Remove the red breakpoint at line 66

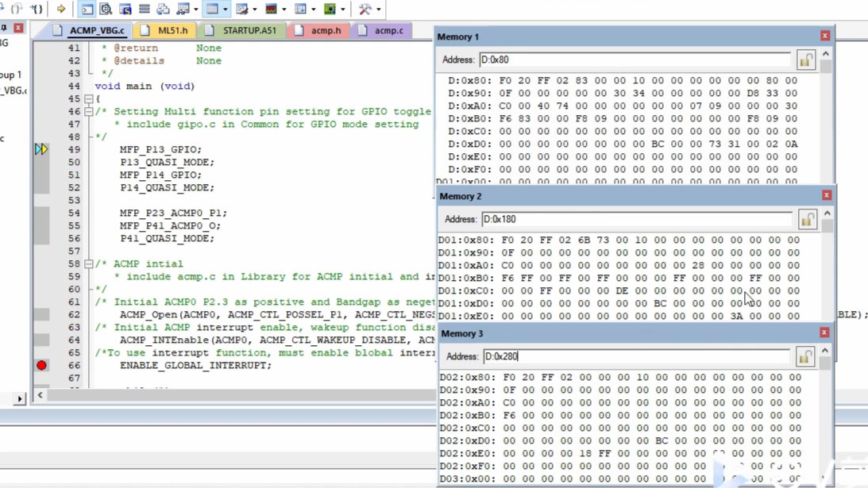tap(41, 366)
